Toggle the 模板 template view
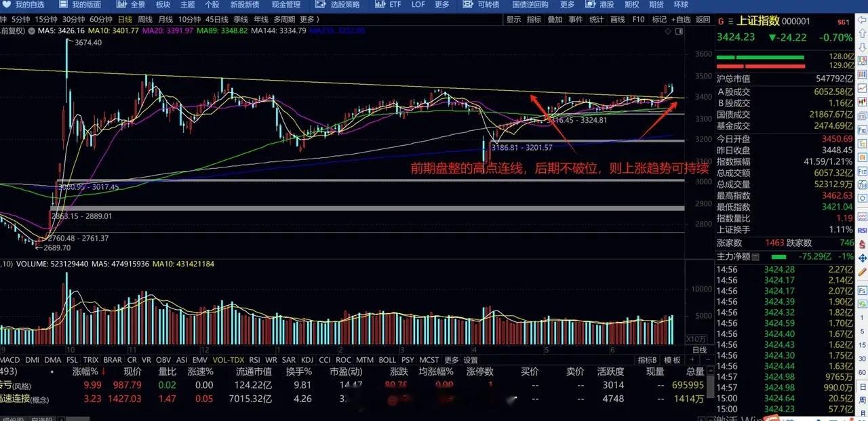 pos(673,360)
